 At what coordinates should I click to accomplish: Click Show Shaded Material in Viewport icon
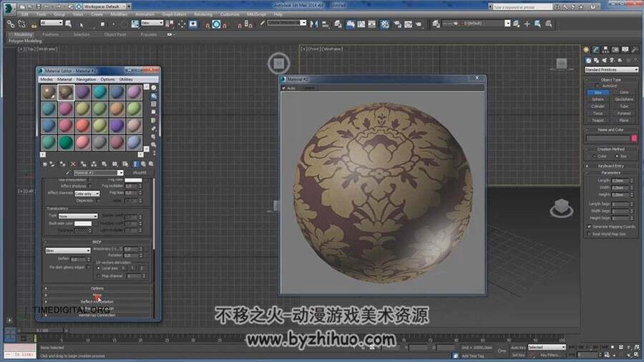pos(125,164)
